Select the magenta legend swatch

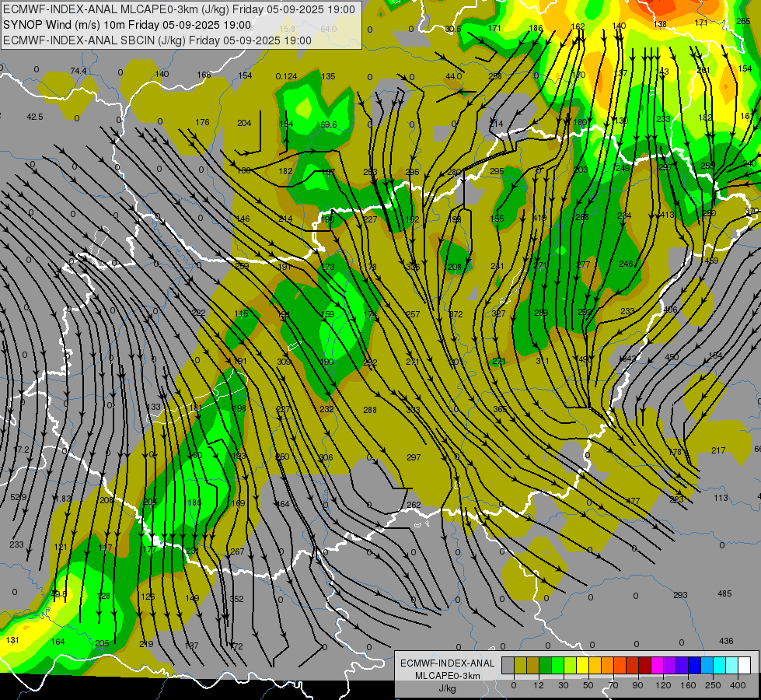[x=658, y=666]
